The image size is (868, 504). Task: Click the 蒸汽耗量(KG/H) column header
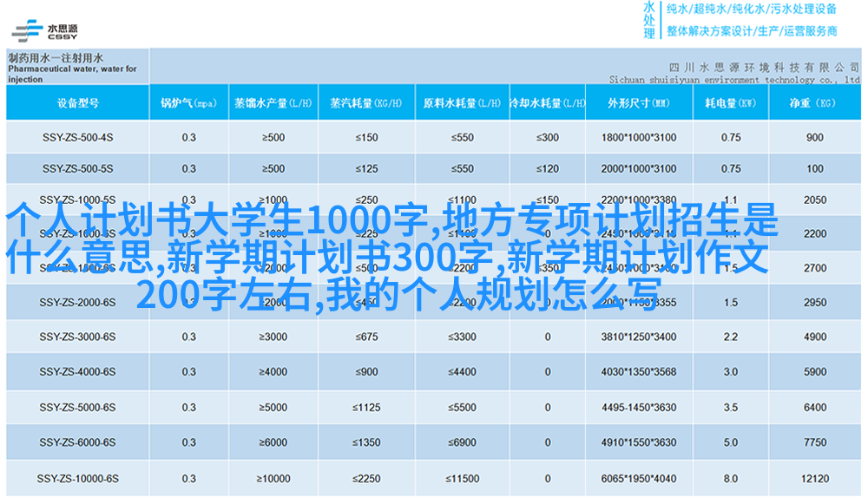[365, 103]
